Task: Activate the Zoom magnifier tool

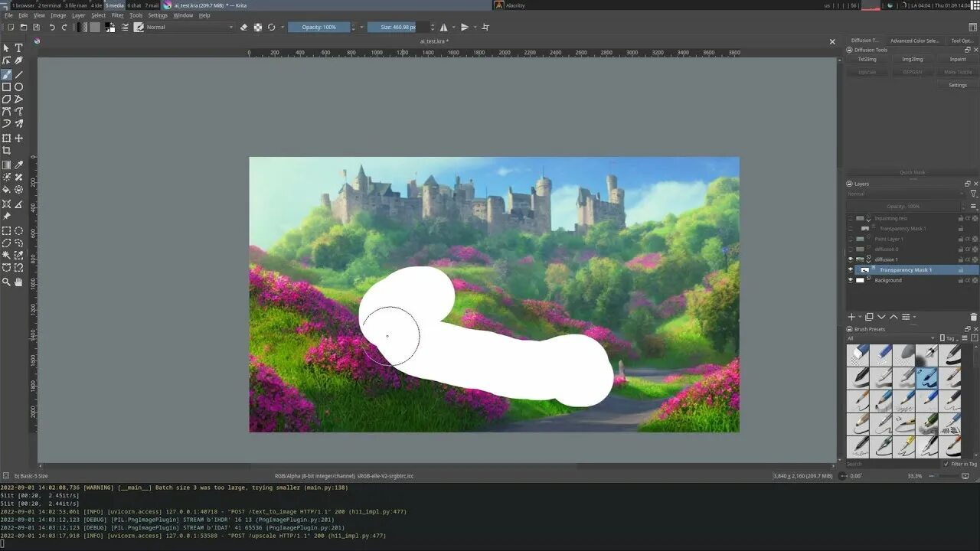Action: tap(6, 282)
